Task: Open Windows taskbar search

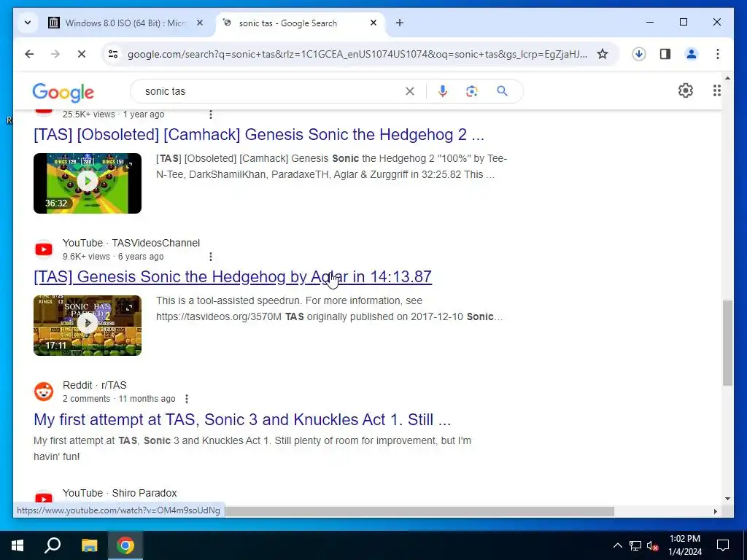Action: [x=53, y=545]
